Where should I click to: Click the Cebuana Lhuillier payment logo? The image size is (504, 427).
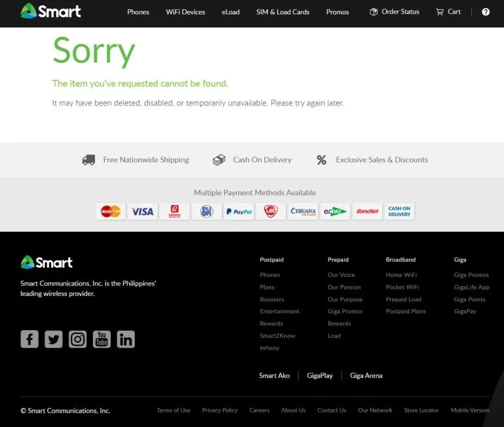pyautogui.click(x=303, y=212)
